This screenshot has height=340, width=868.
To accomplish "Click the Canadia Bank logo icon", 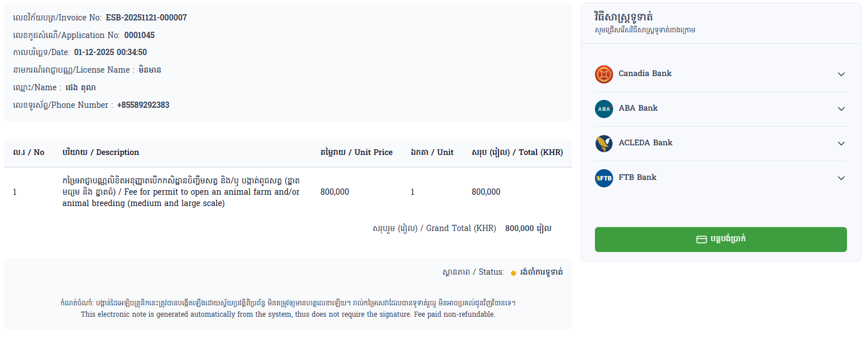I will click(604, 74).
